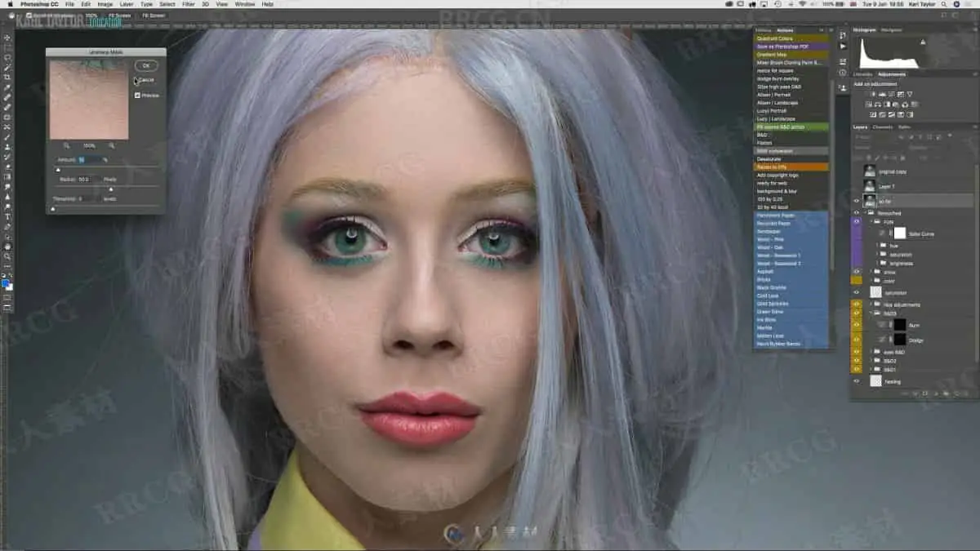Zoom out the Unsharp Mask preview
The height and width of the screenshot is (551, 980).
(x=66, y=145)
